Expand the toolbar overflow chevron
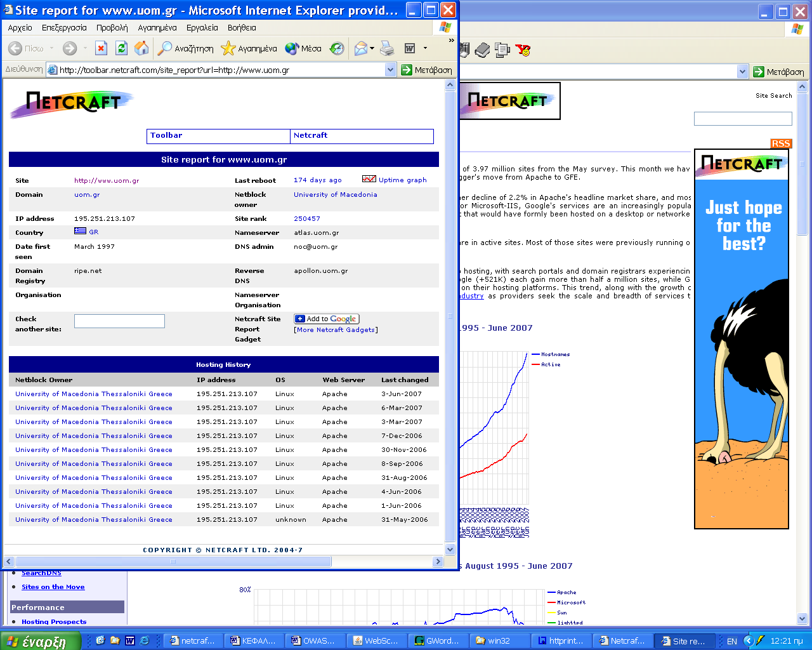Image resolution: width=812 pixels, height=650 pixels. 452,40
